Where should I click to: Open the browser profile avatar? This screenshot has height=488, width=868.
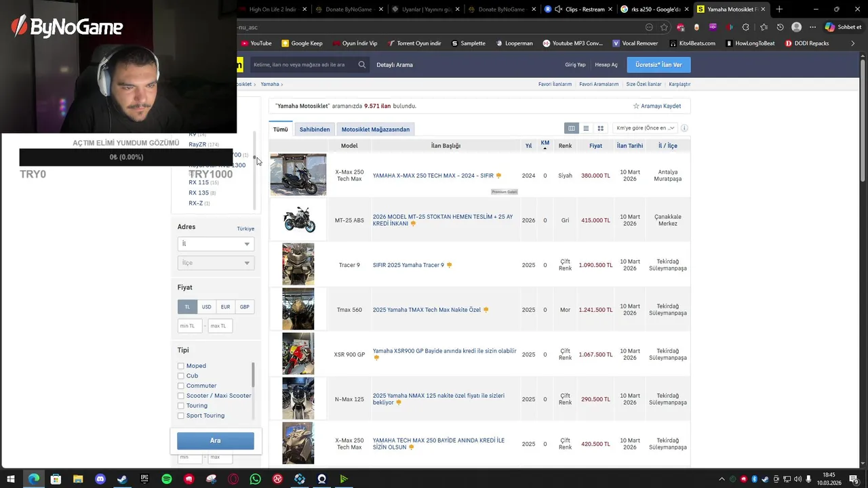point(796,27)
